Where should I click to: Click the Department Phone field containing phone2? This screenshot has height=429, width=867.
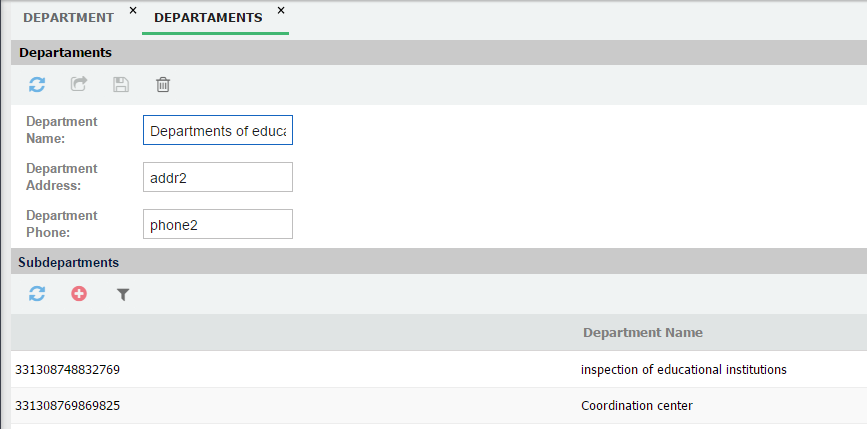tap(218, 224)
